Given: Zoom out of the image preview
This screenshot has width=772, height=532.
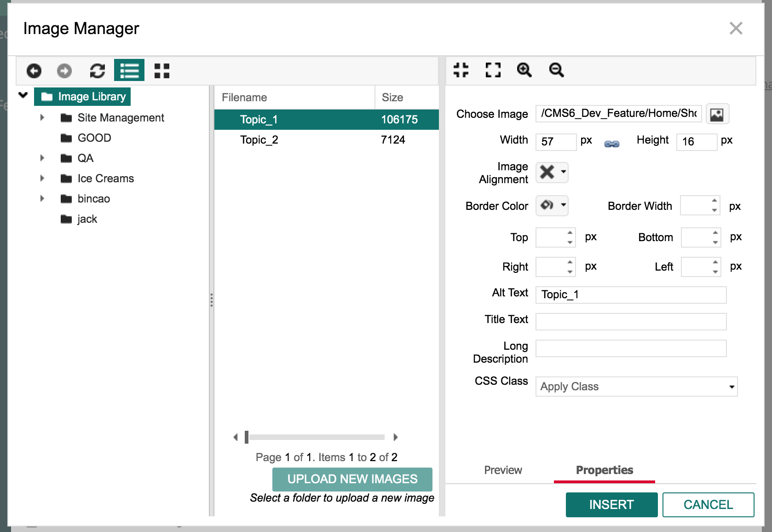Looking at the screenshot, I should coord(555,70).
